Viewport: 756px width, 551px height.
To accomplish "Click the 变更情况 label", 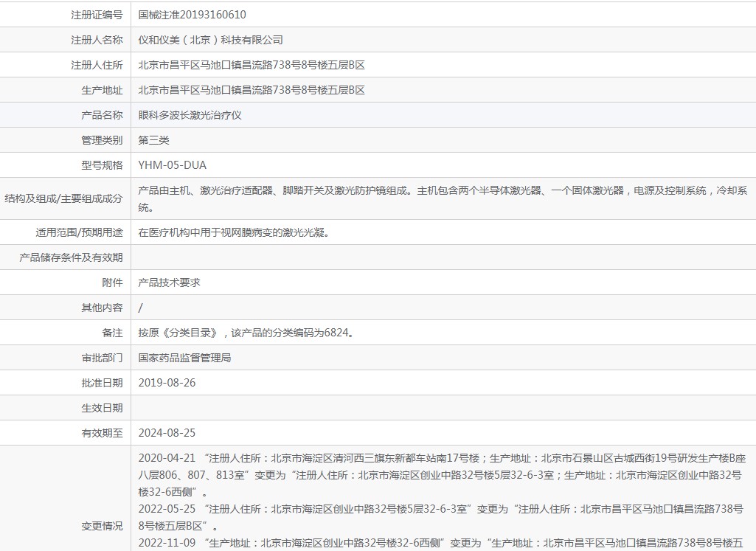I will [103, 527].
